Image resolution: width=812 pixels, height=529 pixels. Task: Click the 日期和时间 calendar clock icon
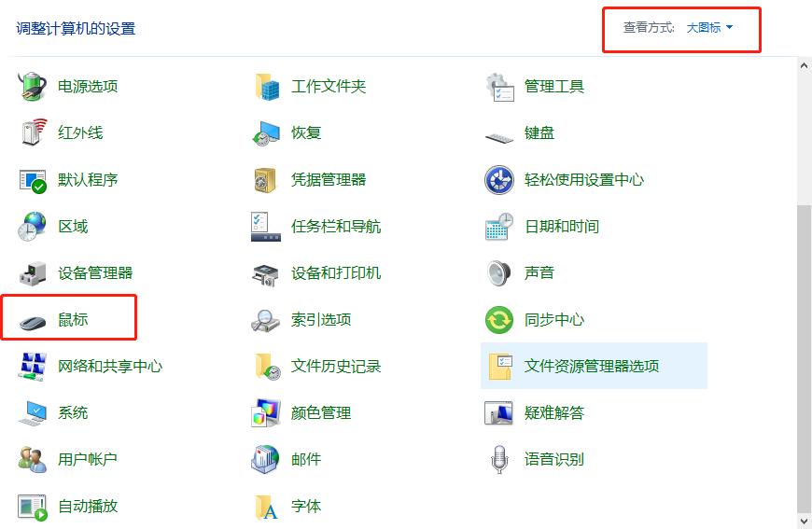(x=499, y=226)
